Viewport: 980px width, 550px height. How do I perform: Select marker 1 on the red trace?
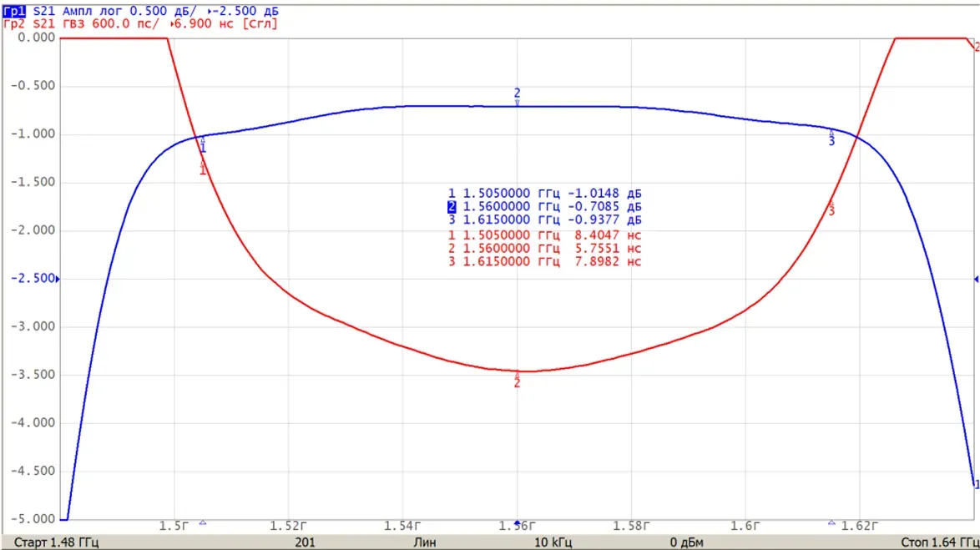(x=203, y=168)
